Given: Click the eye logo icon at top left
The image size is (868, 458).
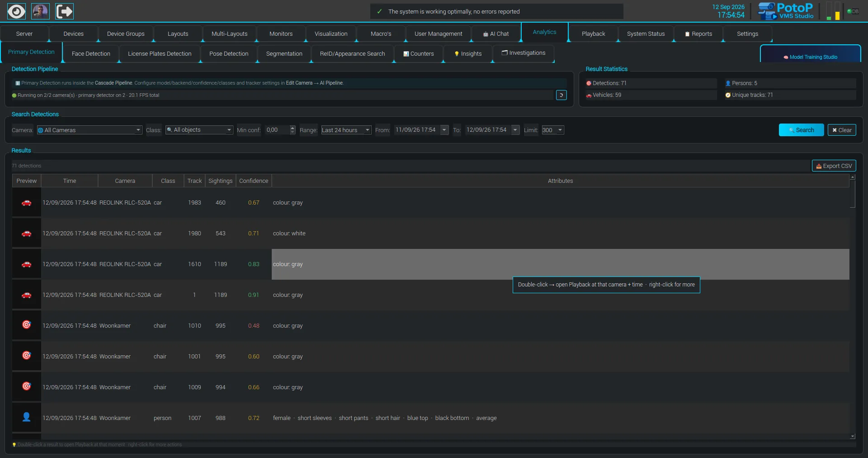Looking at the screenshot, I should pyautogui.click(x=16, y=11).
